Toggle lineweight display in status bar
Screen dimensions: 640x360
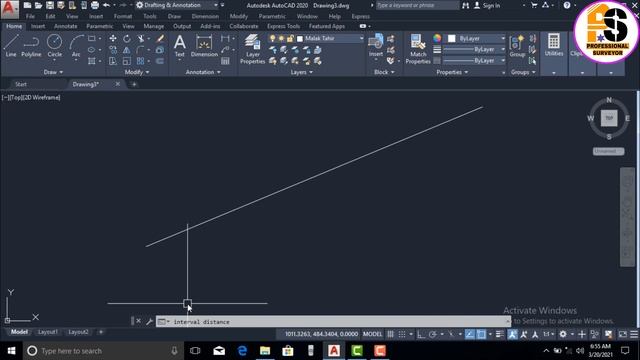pyautogui.click(x=500, y=334)
